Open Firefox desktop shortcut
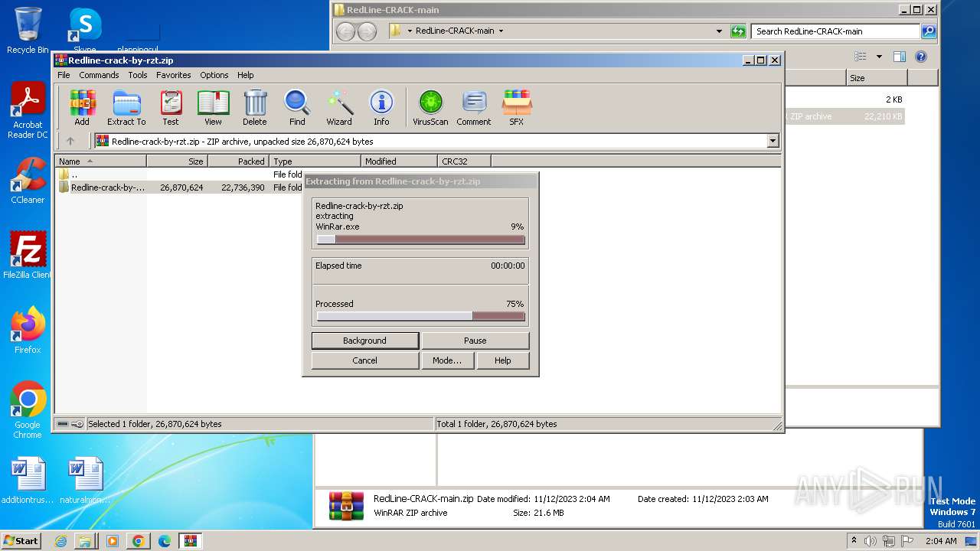980x551 pixels. pos(28,331)
